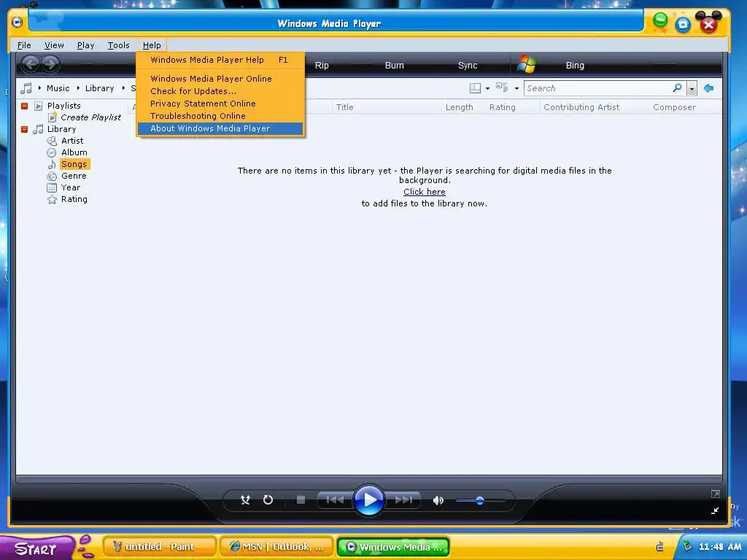Switch to compact mode icon
The height and width of the screenshot is (560, 747).
coord(715,511)
